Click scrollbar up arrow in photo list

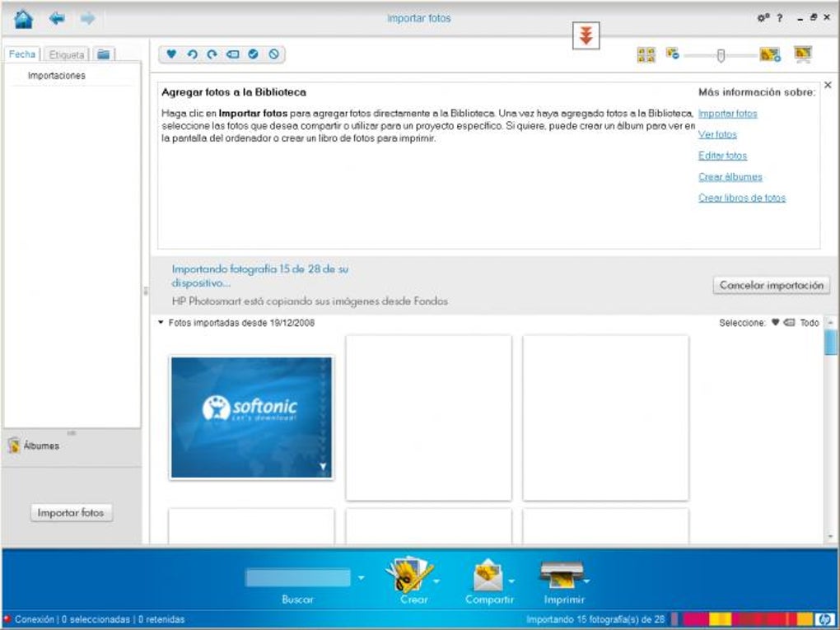830,323
